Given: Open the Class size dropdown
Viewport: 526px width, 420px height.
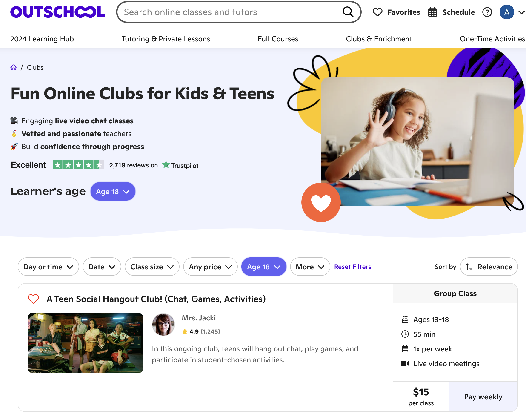Looking at the screenshot, I should tap(152, 267).
